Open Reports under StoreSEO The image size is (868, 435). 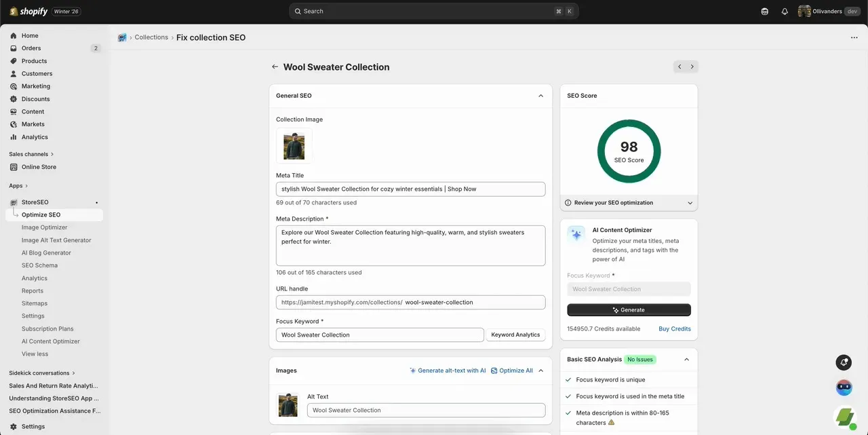click(x=33, y=290)
